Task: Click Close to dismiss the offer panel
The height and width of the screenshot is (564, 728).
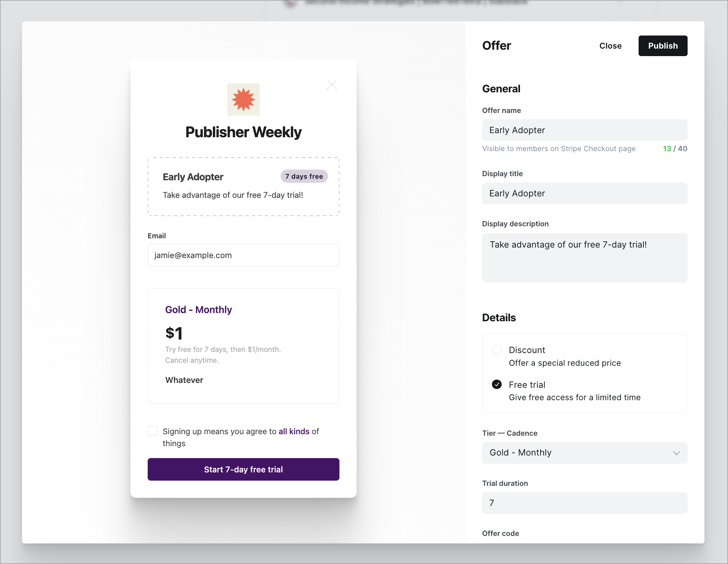Action: [611, 46]
